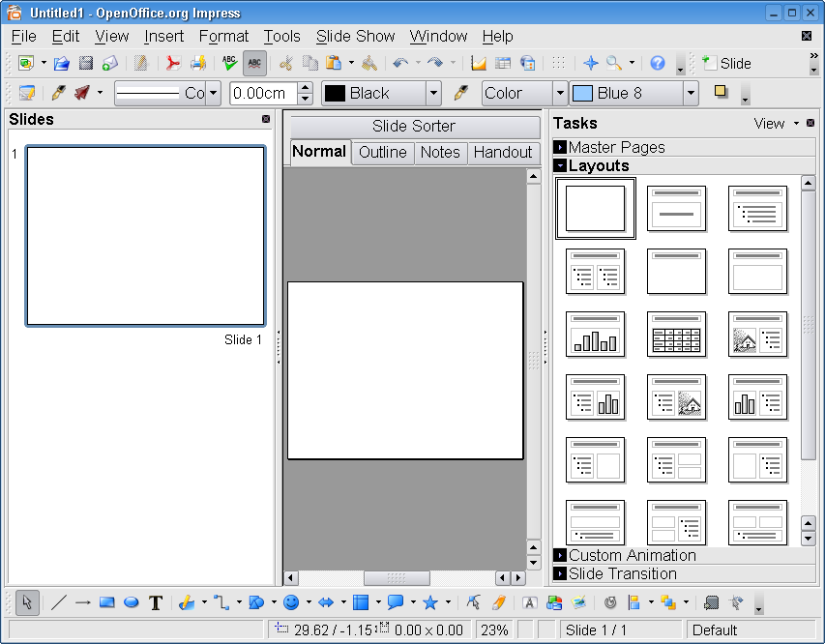Toggle AutoSpellcheck in the toolbar
Image resolution: width=825 pixels, height=644 pixels.
254,64
